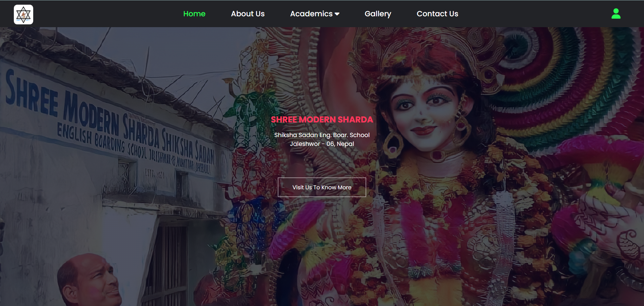Screen dimensions: 644x306
Task: Select the star-shaped emblem at top left
Action: (23, 14)
